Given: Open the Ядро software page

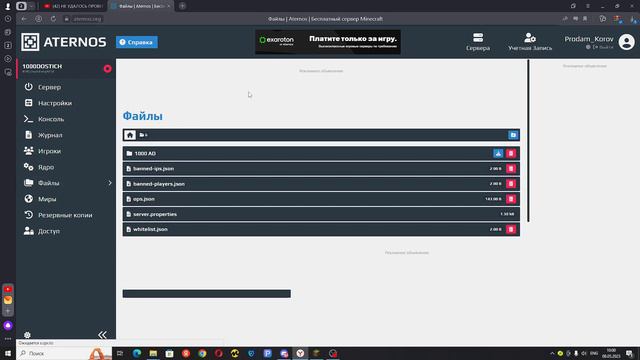Looking at the screenshot, I should coord(46,167).
